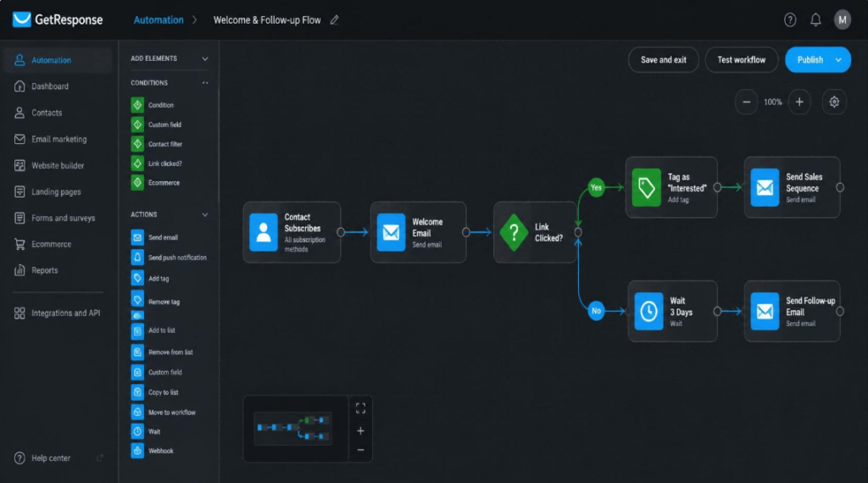Select the Send email action icon
Screen dimensions: 868x483
(x=137, y=237)
